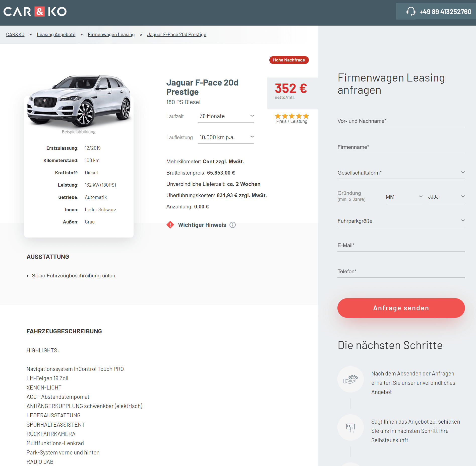Viewport: 476px width, 466px height.
Task: Focus the Vor- und Nachname field
Action: 401,121
